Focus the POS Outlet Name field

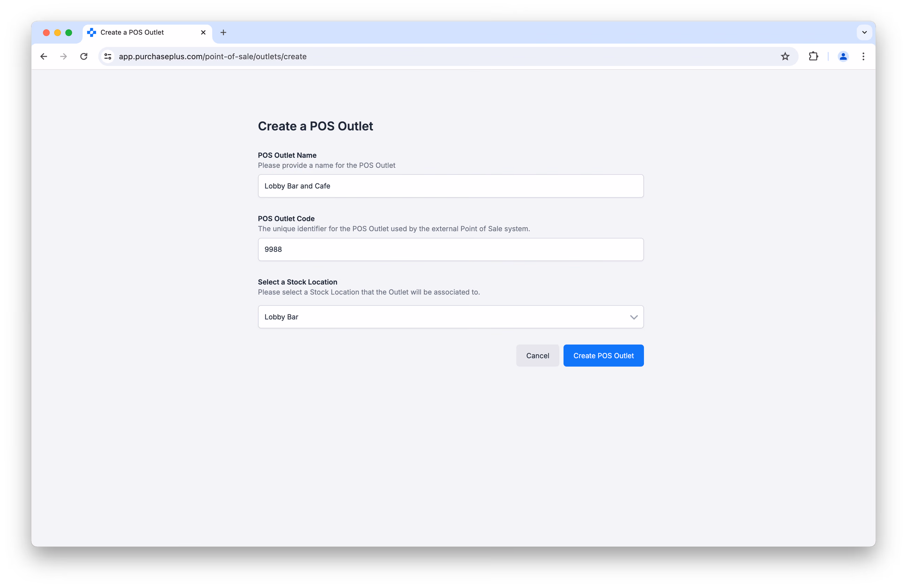point(451,186)
